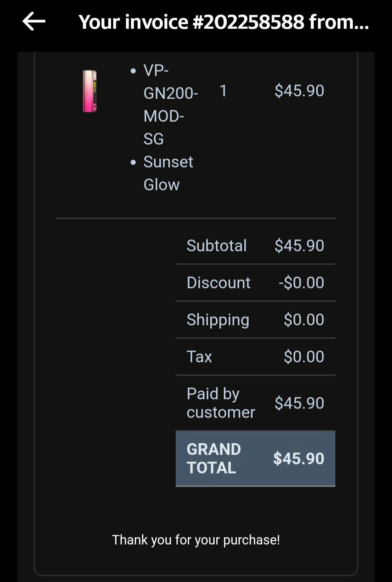Tap the Shipping amount $0.00
This screenshot has height=582, width=392.
[304, 320]
